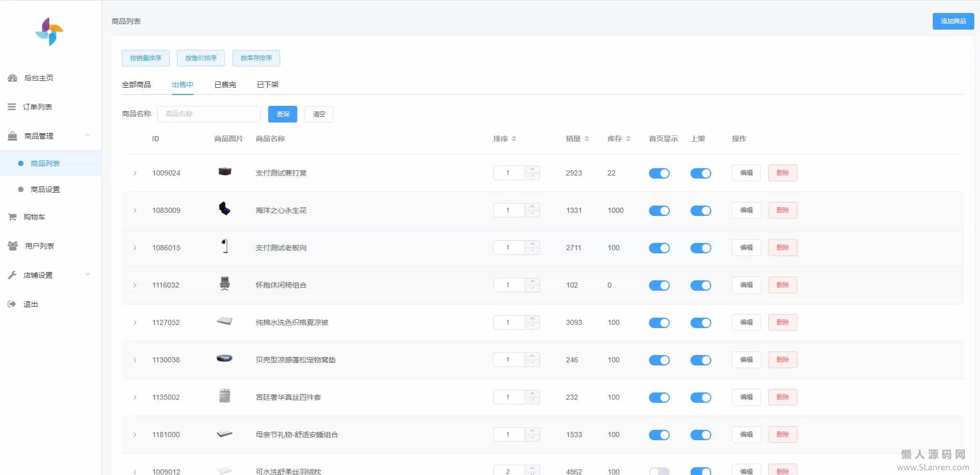The height and width of the screenshot is (475, 980).
Task: Expand row details for product 1009024
Action: click(x=135, y=173)
